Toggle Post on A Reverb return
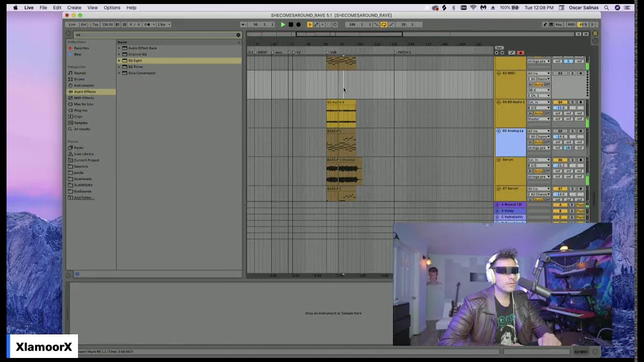This screenshot has width=644, height=362. (581, 205)
